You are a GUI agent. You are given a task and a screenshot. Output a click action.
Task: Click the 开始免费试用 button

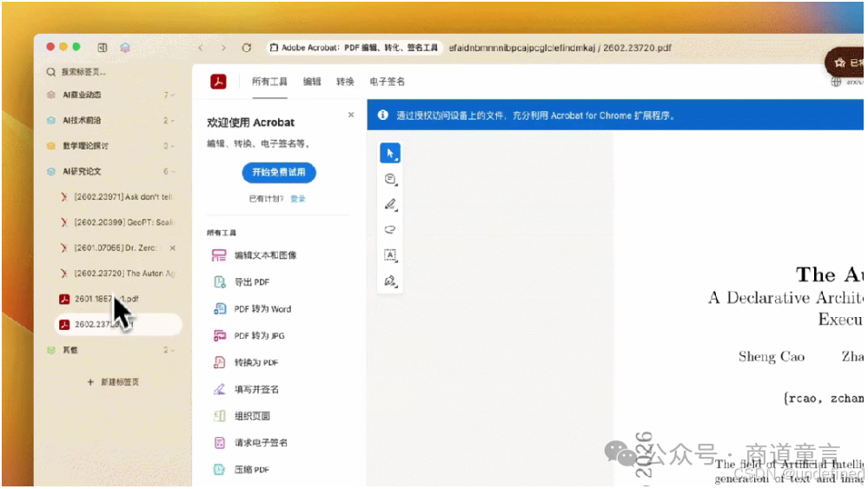pyautogui.click(x=278, y=172)
